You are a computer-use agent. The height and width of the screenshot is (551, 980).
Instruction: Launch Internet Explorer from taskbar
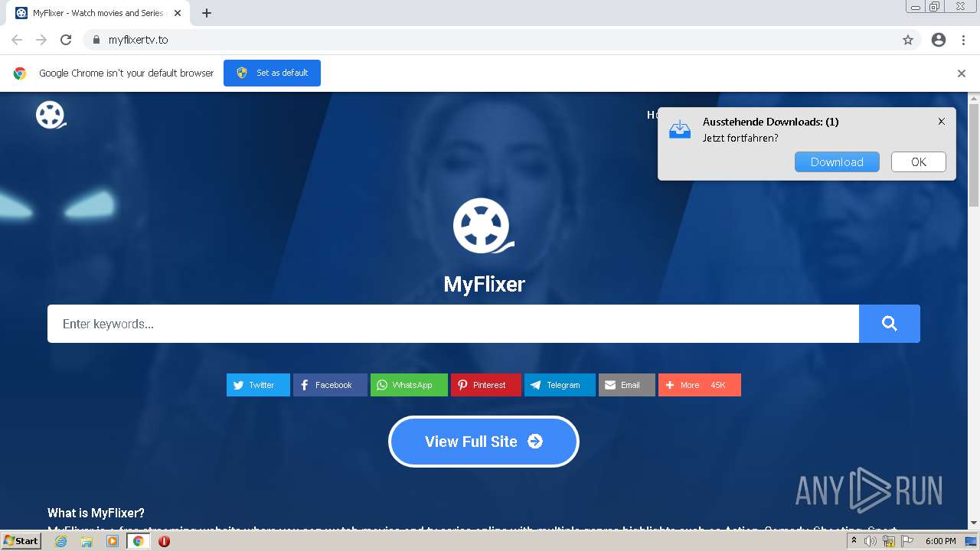pos(60,541)
